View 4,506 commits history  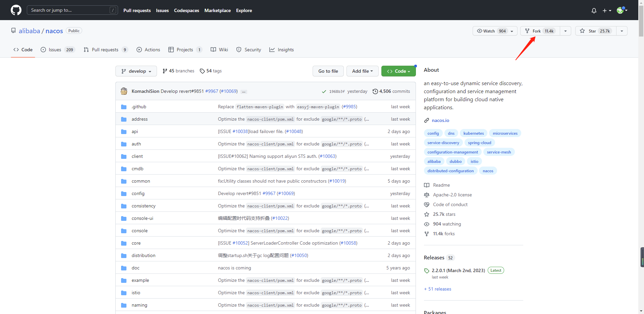391,91
